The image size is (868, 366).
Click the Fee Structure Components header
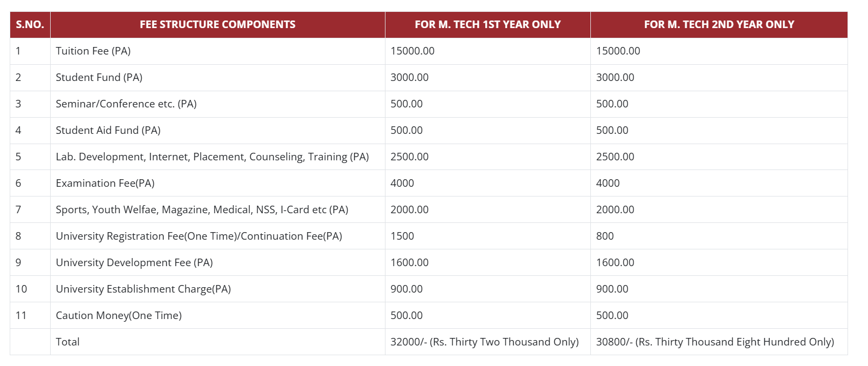coord(217,24)
